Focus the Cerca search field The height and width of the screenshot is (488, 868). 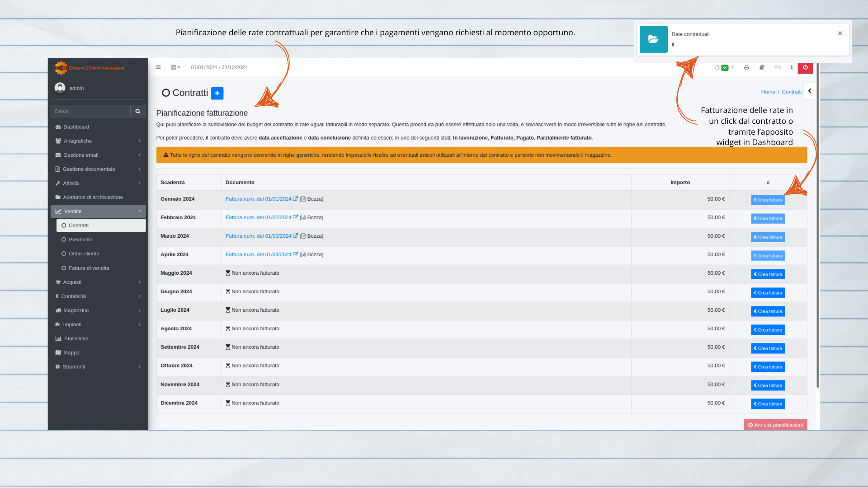click(x=90, y=111)
